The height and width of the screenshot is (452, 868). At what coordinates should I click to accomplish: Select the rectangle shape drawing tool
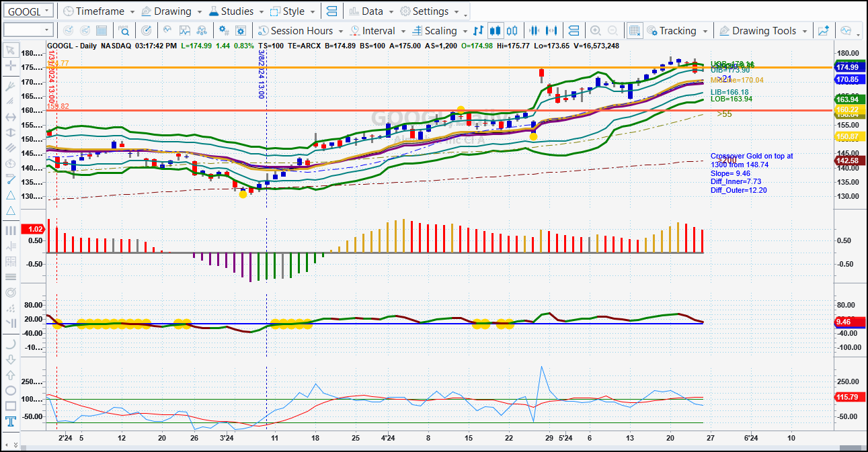pyautogui.click(x=10, y=406)
